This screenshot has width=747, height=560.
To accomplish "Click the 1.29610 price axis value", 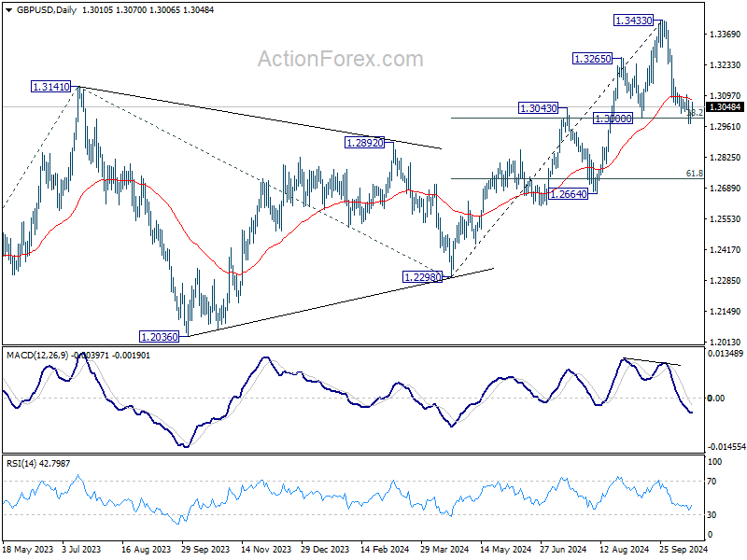I will [x=726, y=126].
